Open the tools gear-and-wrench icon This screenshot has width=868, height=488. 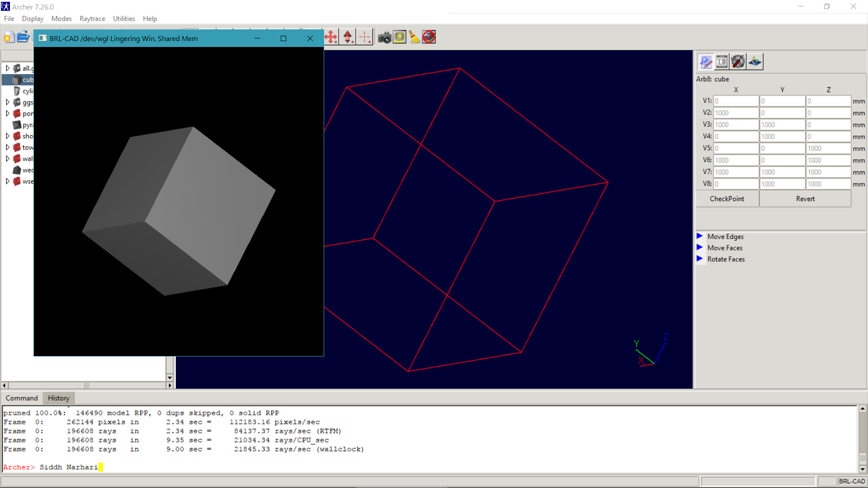pyautogui.click(x=738, y=61)
